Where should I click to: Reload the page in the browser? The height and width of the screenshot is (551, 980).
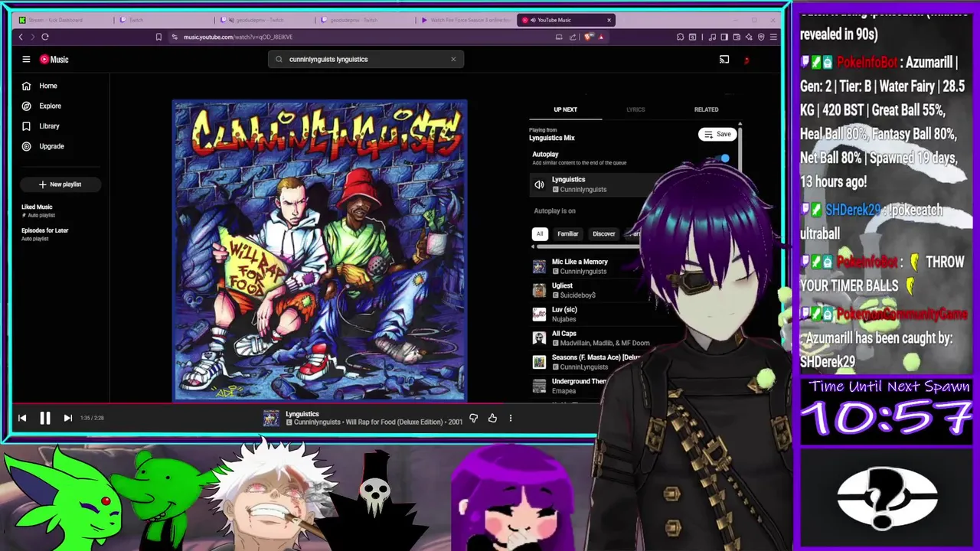click(x=45, y=37)
